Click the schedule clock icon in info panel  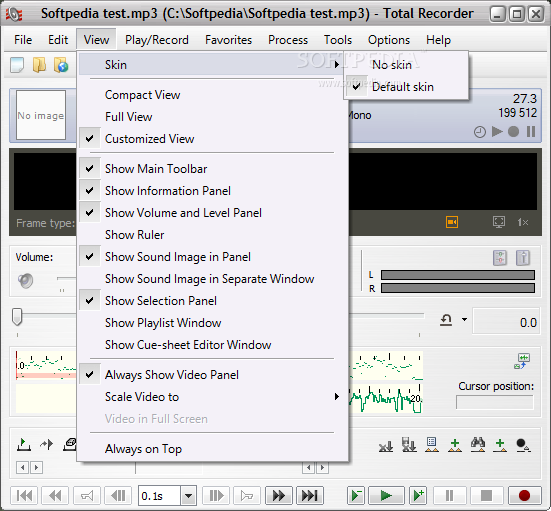pyautogui.click(x=480, y=132)
